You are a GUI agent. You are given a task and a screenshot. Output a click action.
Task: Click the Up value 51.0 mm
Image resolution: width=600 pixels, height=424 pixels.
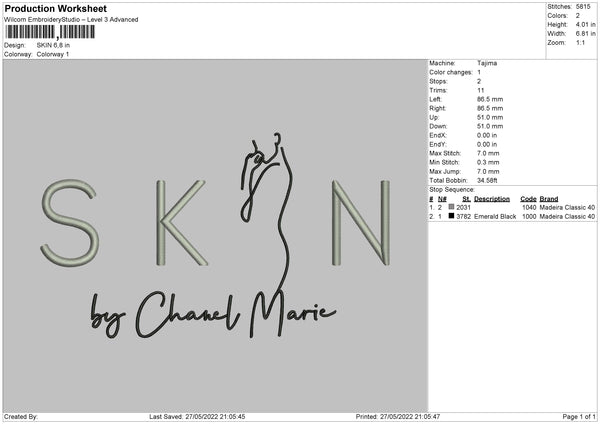point(490,117)
